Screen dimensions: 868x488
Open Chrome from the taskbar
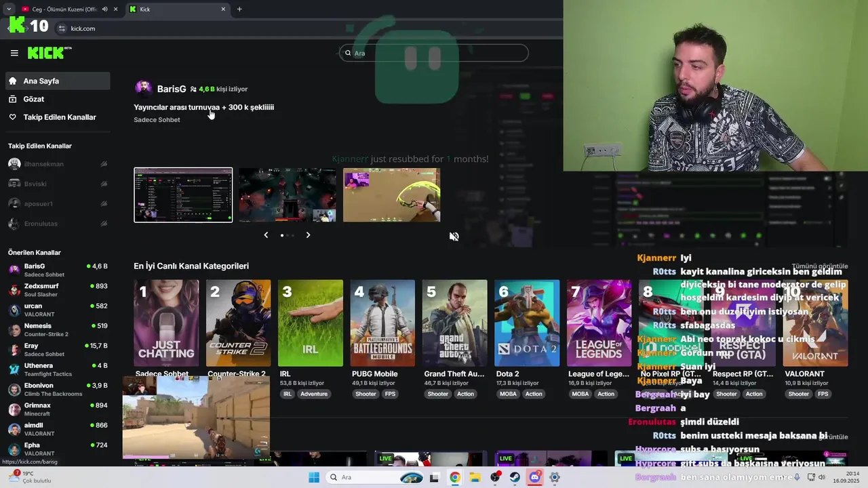(455, 477)
